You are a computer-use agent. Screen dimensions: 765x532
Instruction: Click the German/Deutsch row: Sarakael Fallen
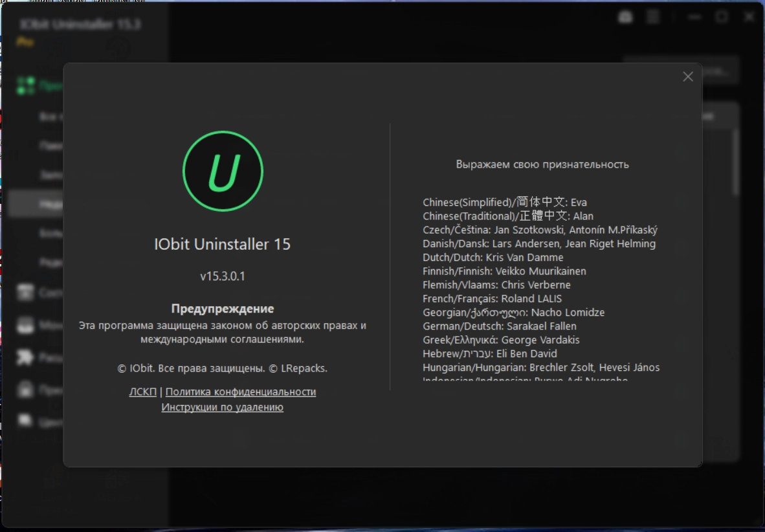pyautogui.click(x=500, y=326)
